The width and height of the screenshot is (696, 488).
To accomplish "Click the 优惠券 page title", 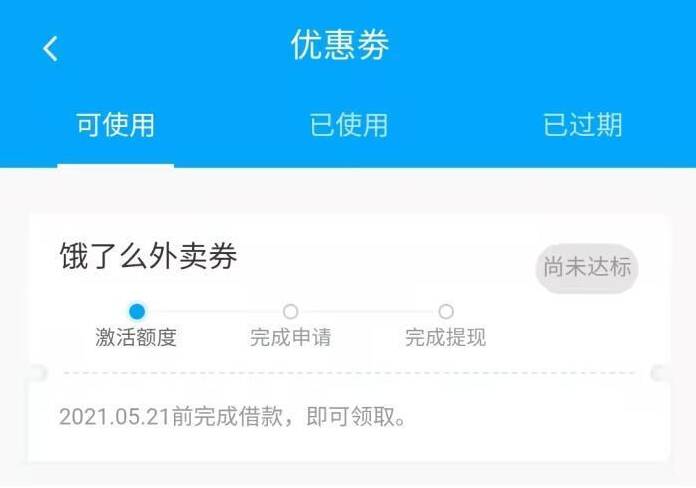I will pyautogui.click(x=340, y=45).
